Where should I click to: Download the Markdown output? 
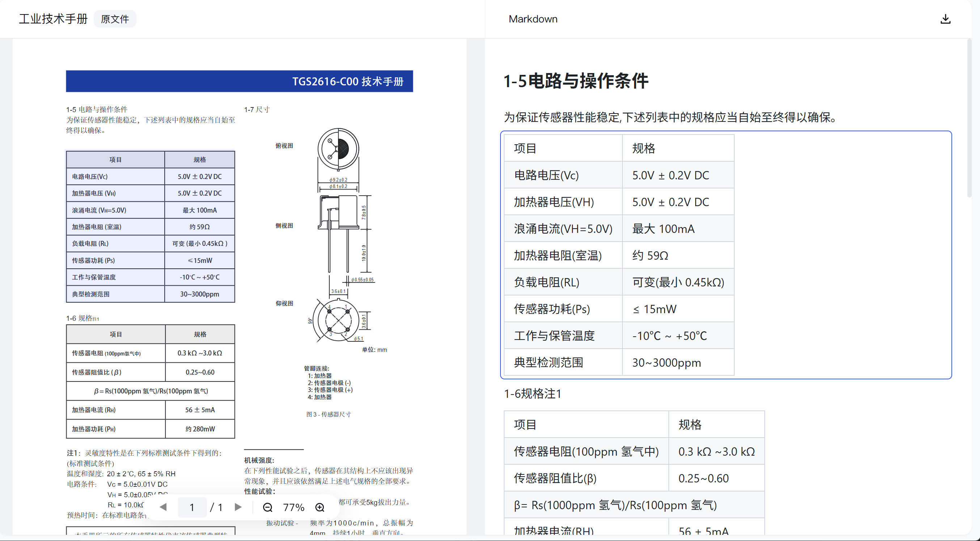[x=945, y=19]
